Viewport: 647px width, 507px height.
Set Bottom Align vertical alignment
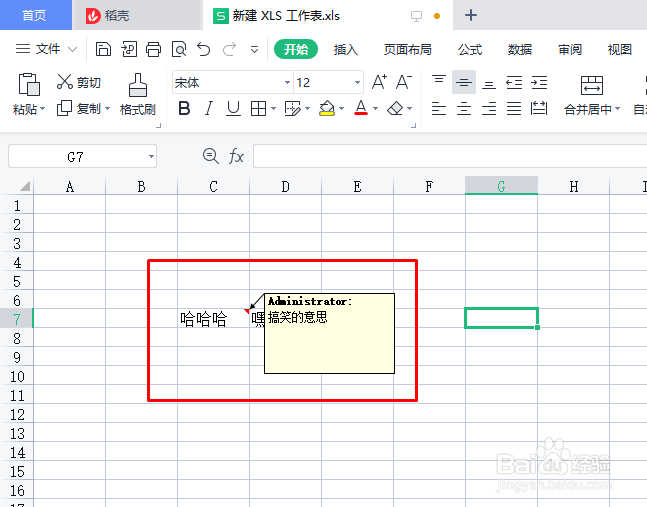pos(489,85)
